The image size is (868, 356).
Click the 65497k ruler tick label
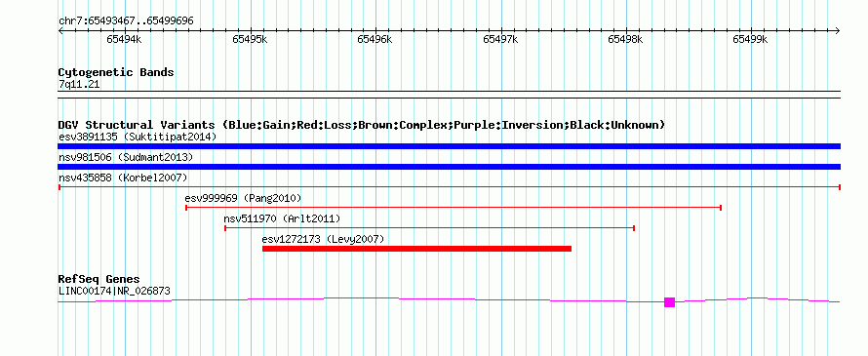pos(501,39)
